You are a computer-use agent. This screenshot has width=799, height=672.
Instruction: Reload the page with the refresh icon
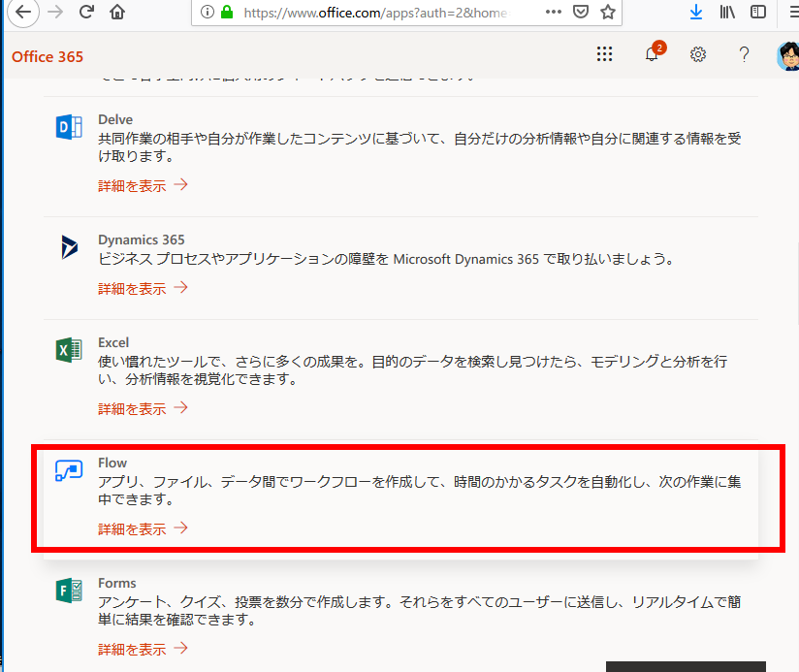click(86, 12)
